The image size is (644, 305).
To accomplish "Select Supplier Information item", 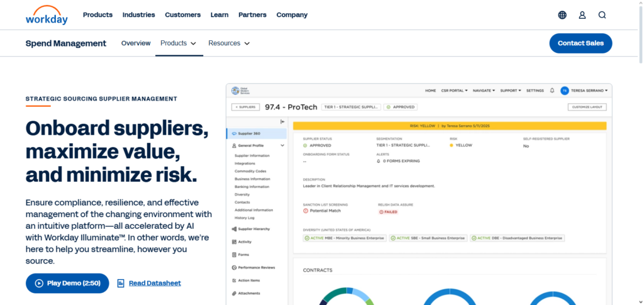I will click(x=252, y=155).
